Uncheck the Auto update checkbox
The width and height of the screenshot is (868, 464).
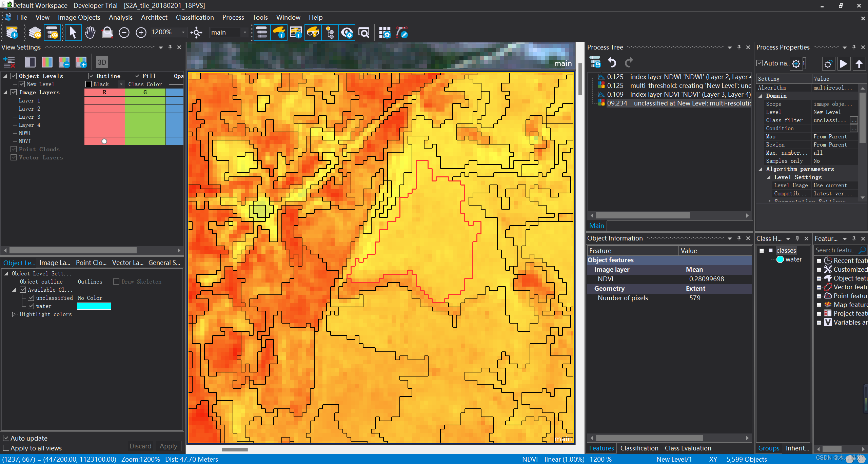[6, 438]
